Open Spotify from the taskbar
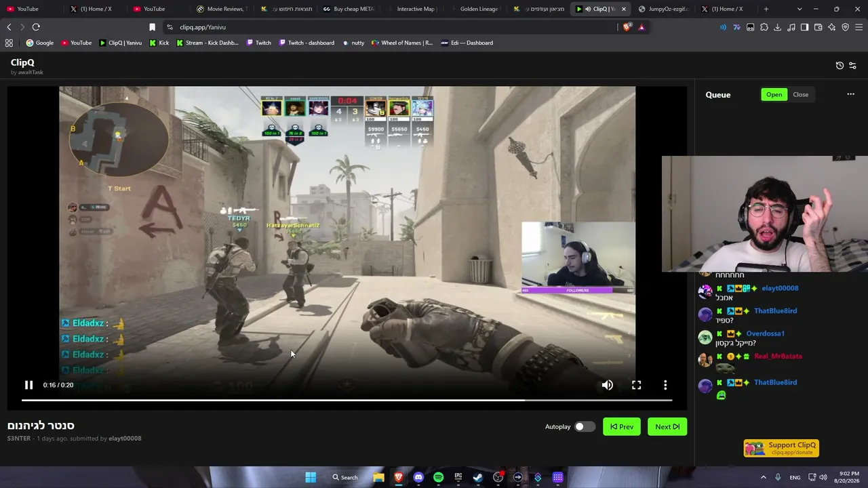868x488 pixels. (438, 477)
